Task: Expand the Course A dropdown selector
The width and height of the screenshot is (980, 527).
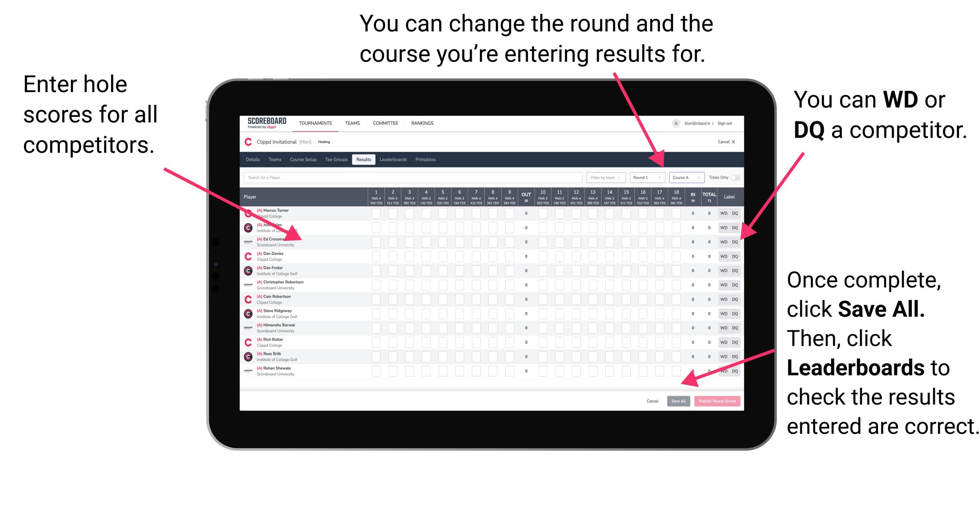Action: tap(682, 177)
